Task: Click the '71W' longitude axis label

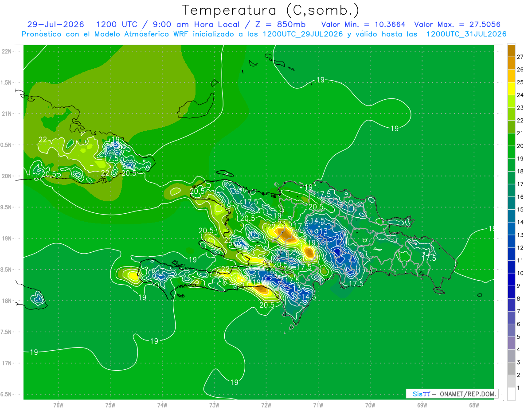Action: (318, 405)
